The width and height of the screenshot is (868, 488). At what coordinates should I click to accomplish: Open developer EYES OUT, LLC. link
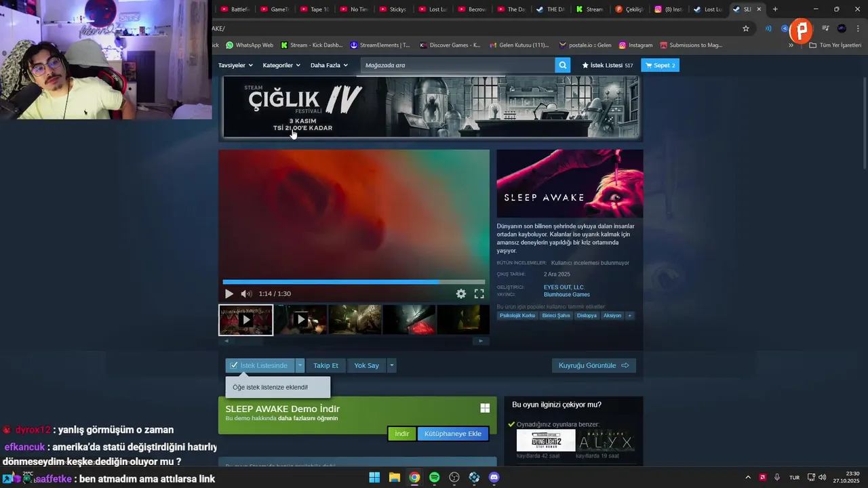click(x=564, y=287)
